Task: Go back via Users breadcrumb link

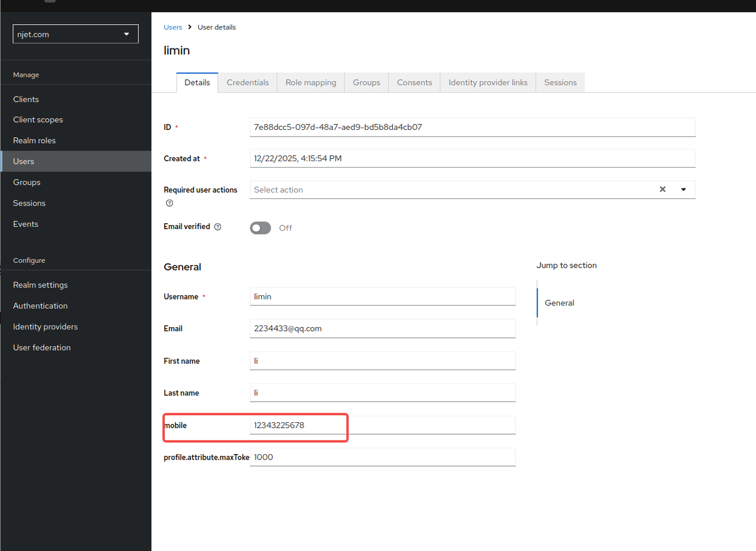Action: pos(172,27)
